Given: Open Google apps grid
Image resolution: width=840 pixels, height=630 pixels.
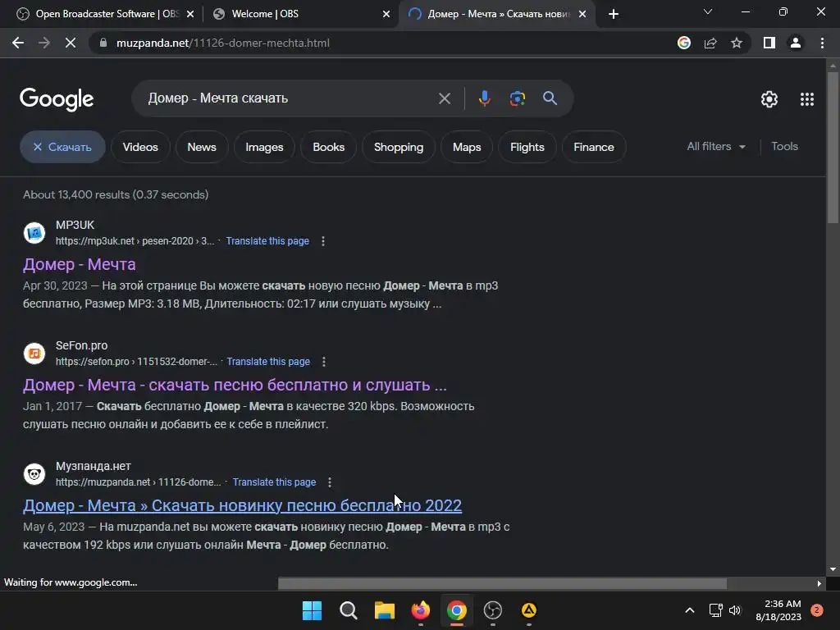Looking at the screenshot, I should [x=807, y=99].
